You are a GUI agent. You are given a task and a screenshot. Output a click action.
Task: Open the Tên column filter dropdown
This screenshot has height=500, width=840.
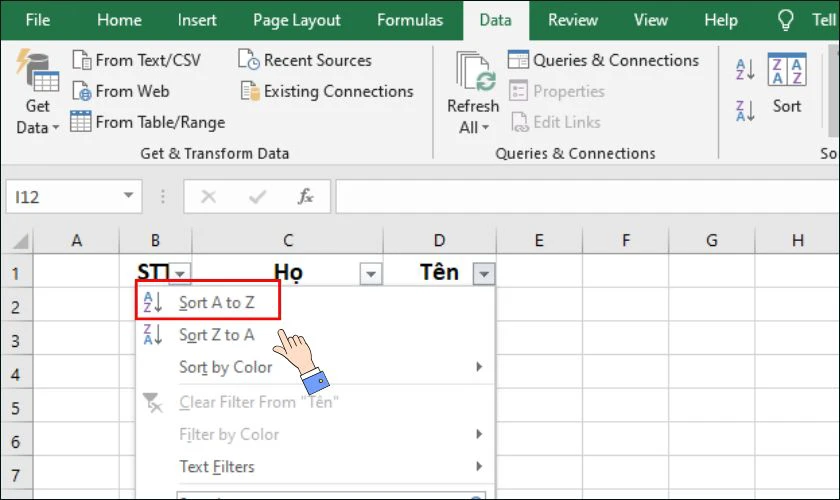pyautogui.click(x=484, y=274)
